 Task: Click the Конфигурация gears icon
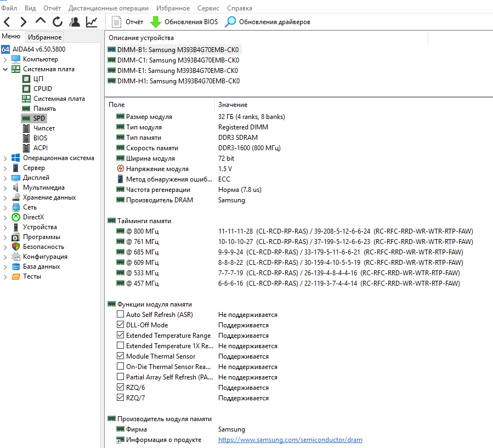point(16,257)
